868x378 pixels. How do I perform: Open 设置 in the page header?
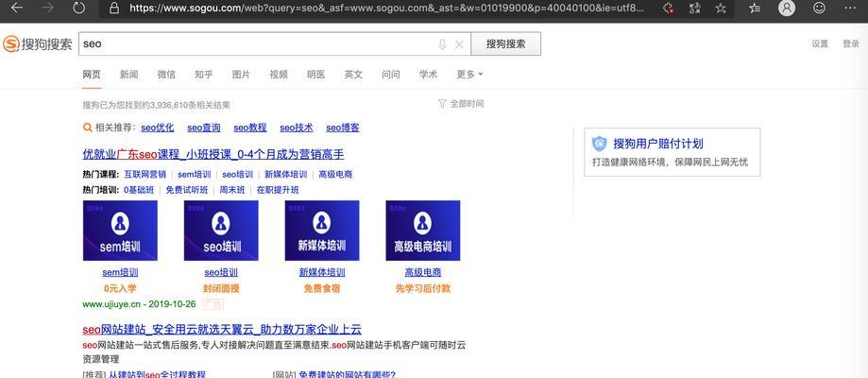coord(820,44)
